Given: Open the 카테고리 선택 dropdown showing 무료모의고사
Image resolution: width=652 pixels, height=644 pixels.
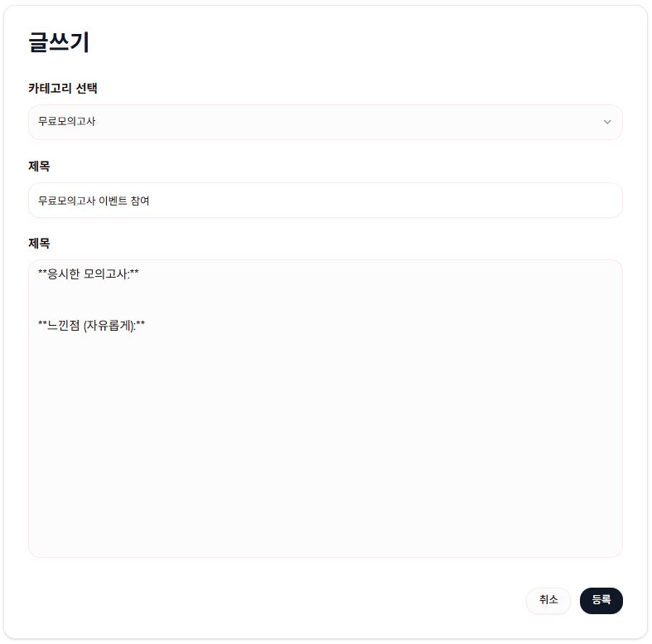Looking at the screenshot, I should [325, 122].
